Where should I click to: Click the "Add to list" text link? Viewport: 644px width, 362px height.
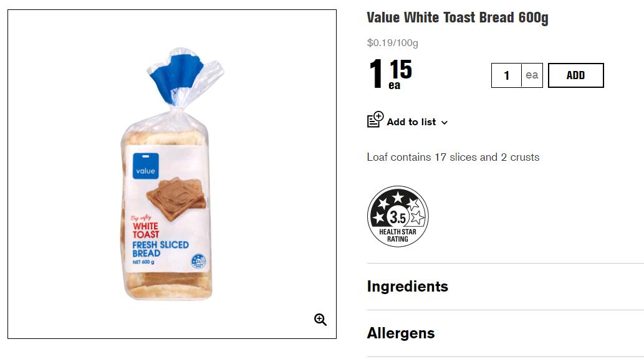click(x=411, y=122)
